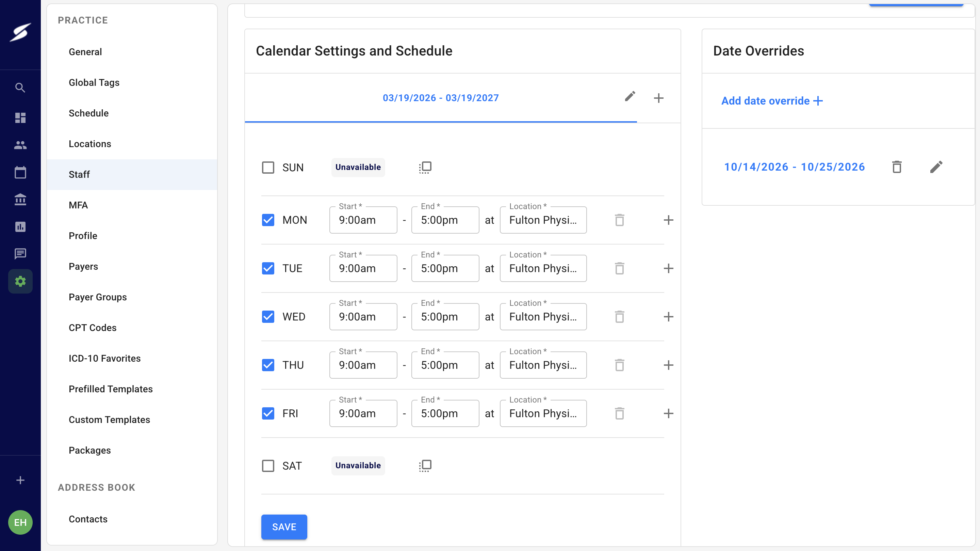
Task: Add another Monday time slot
Action: pos(668,220)
